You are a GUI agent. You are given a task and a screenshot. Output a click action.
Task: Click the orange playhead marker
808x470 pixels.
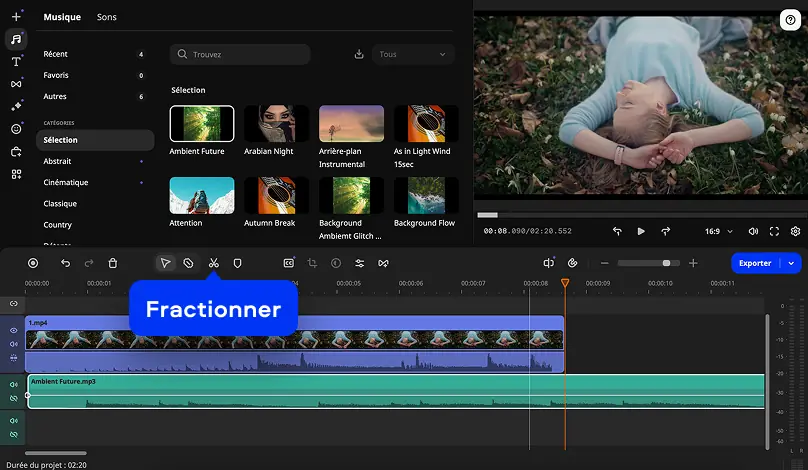565,283
